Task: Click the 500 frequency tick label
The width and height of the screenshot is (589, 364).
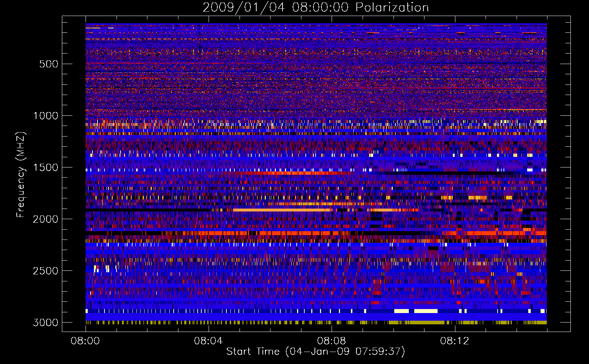Action: click(x=48, y=64)
